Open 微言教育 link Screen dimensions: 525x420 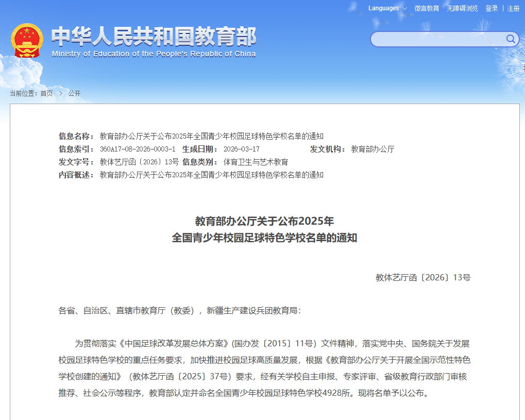click(427, 8)
